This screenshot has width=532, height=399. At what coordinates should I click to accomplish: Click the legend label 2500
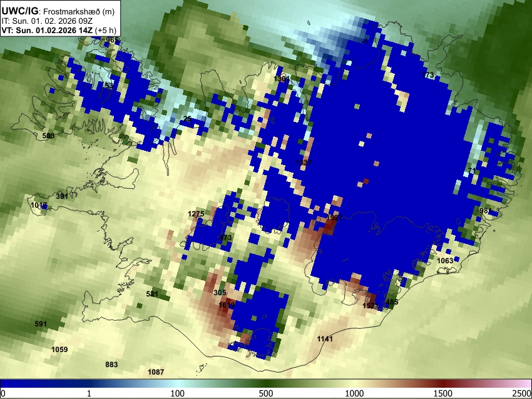click(523, 393)
